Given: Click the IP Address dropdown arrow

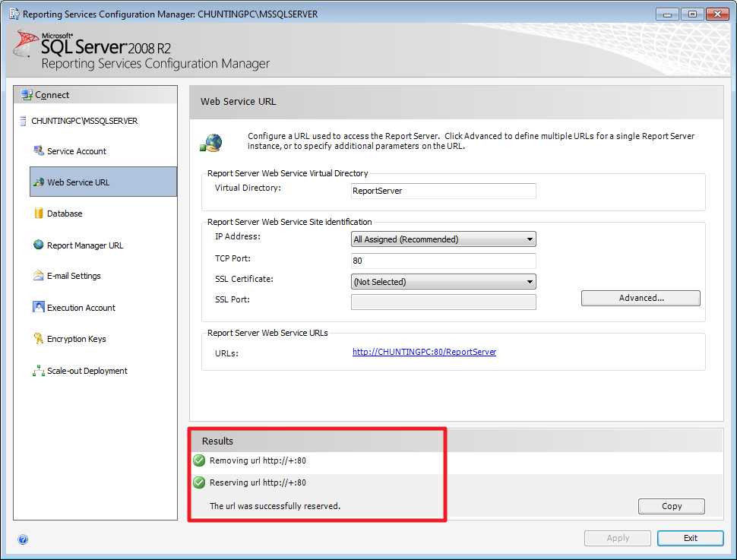Looking at the screenshot, I should click(x=530, y=239).
